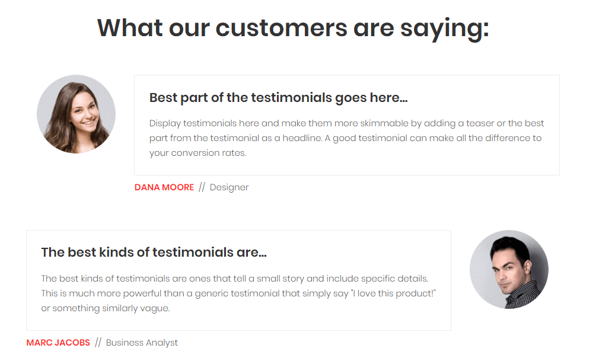Click the word 'saying:' in the heading

445,29
